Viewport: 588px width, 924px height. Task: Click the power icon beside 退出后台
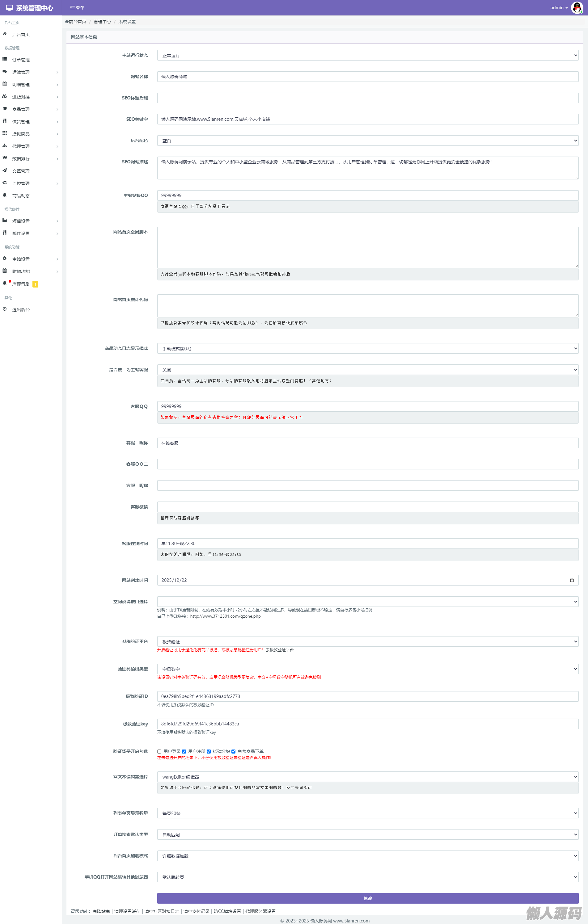(5, 309)
